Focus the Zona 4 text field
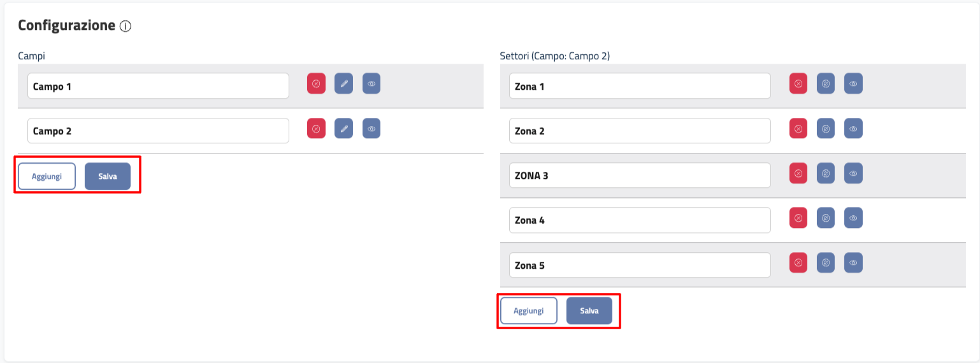 pyautogui.click(x=640, y=220)
